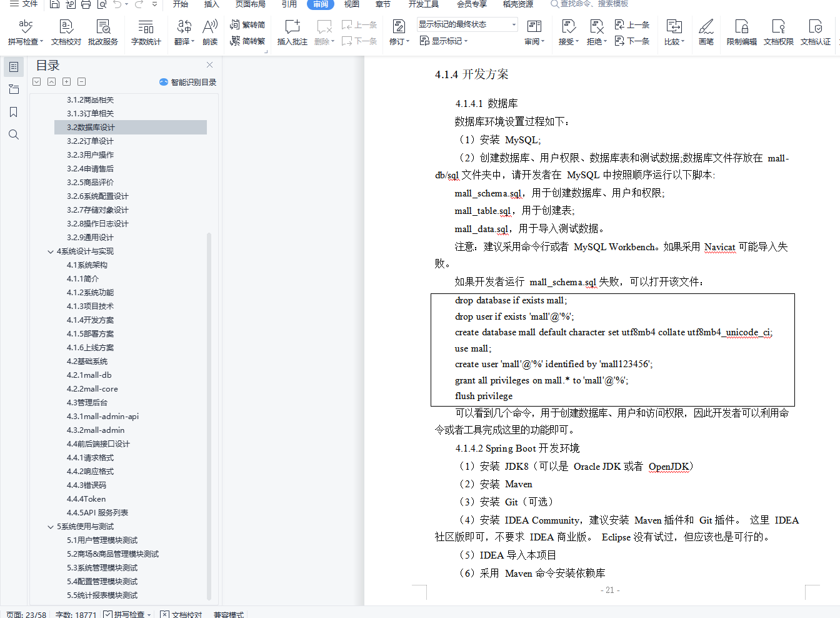Switch to the 插入 tab
The height and width of the screenshot is (618, 840).
pyautogui.click(x=212, y=4)
